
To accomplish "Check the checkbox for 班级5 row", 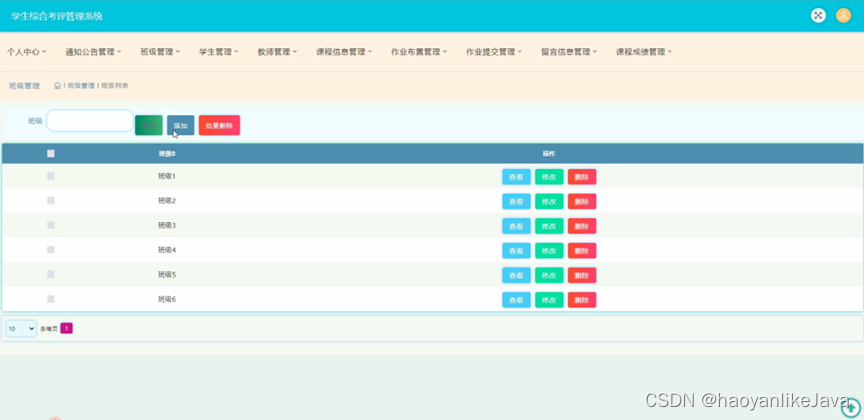I will 51,274.
